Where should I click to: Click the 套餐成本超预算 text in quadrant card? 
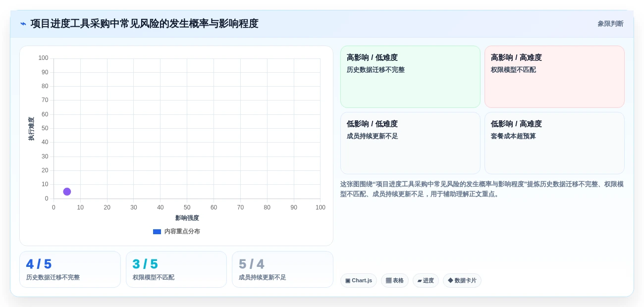click(513, 136)
